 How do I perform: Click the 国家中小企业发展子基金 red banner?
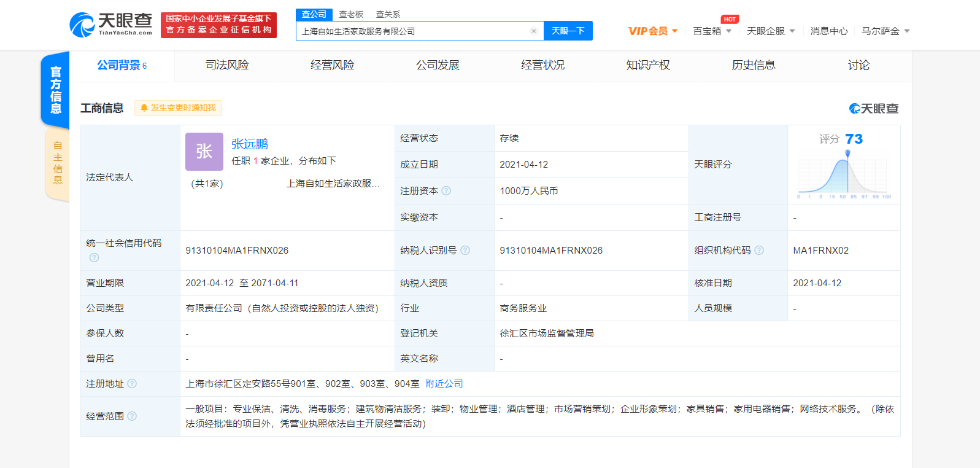pos(218,25)
